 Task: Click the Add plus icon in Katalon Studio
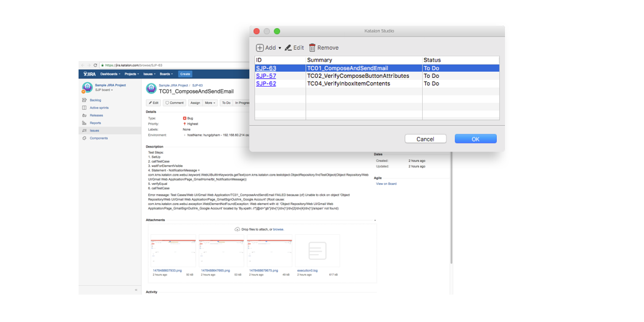click(259, 48)
